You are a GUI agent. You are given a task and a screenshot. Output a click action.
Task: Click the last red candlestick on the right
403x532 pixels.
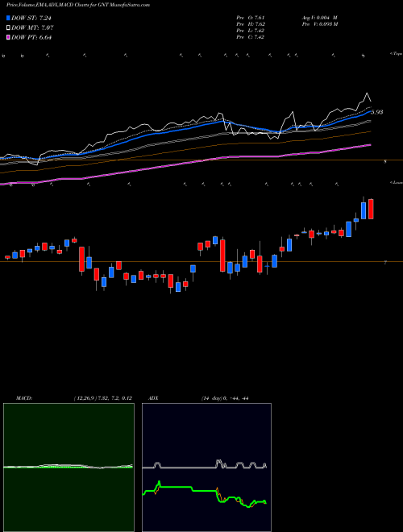point(371,209)
